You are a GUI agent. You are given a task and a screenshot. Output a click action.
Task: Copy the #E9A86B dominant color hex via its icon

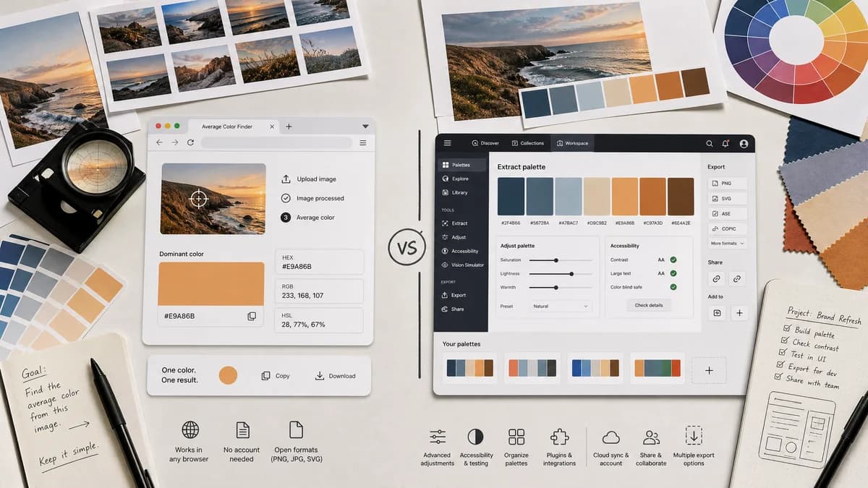pos(252,316)
